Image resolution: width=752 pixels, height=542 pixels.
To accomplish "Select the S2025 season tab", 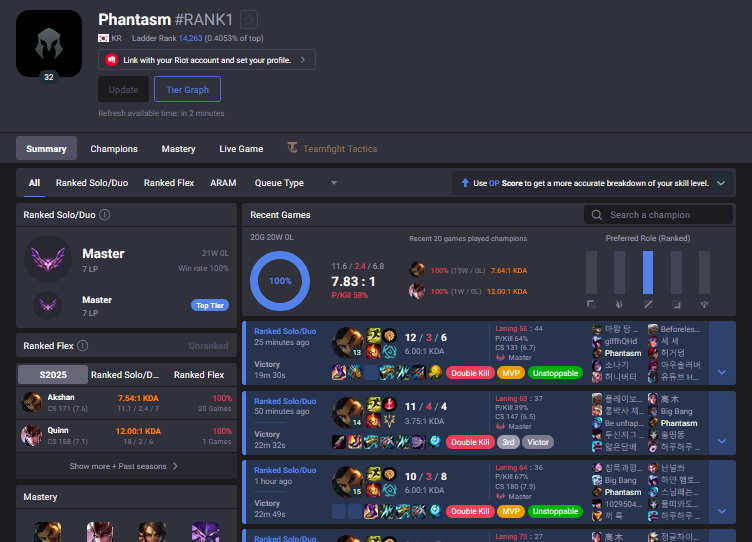I will click(53, 375).
